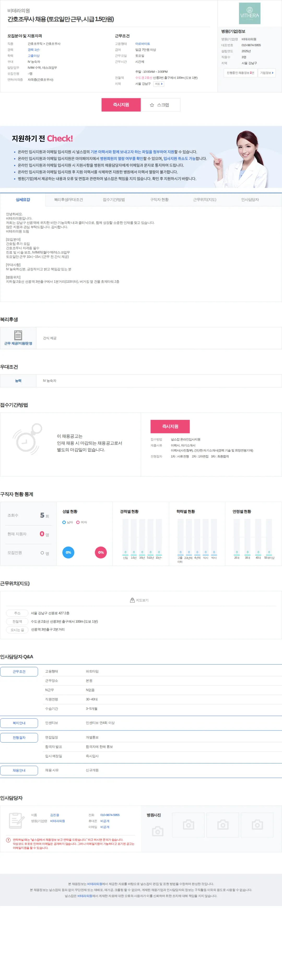Click the 신입 career bar

coord(125,537)
